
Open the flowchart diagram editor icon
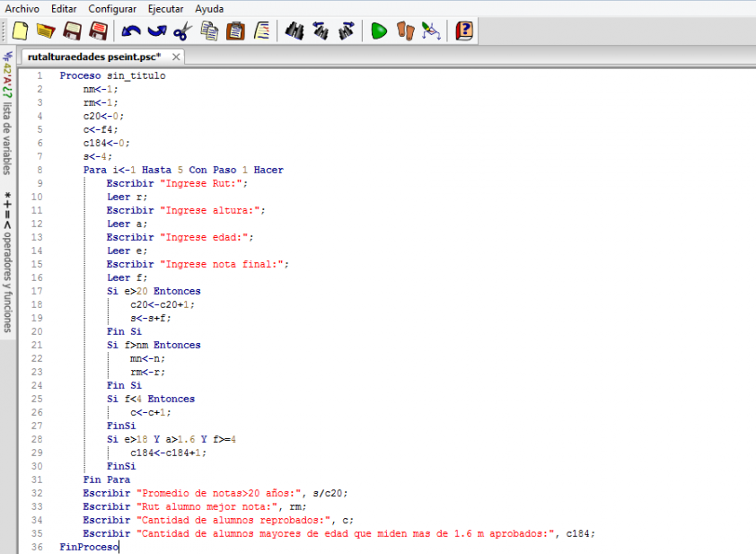click(431, 31)
